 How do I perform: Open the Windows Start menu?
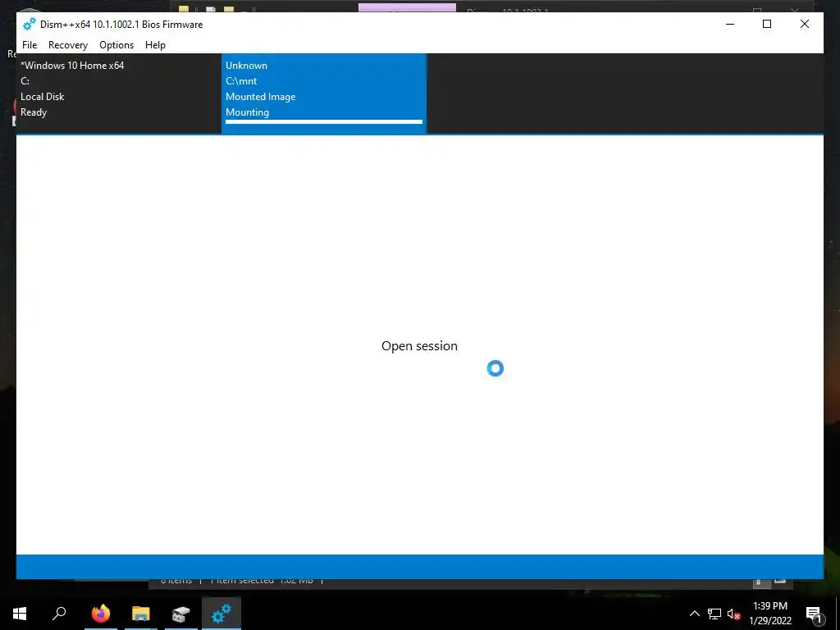point(20,614)
